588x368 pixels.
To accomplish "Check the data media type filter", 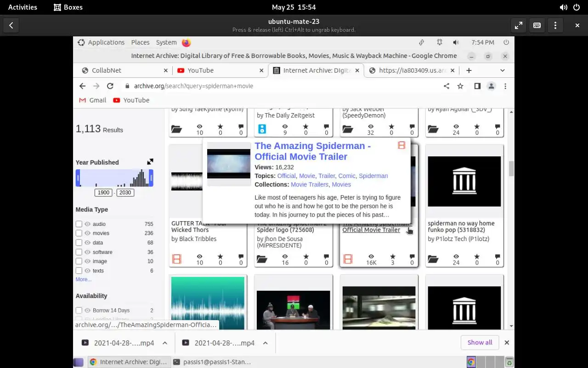I will (x=79, y=243).
